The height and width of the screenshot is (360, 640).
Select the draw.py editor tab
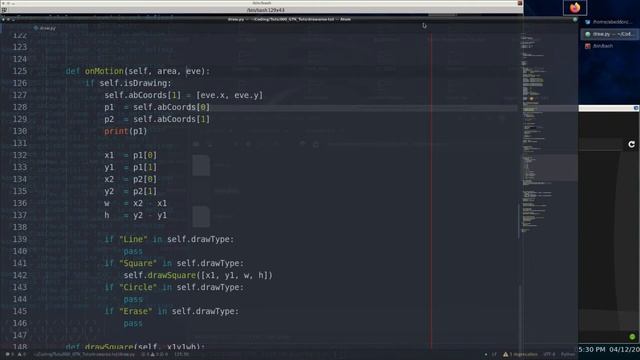[45, 28]
